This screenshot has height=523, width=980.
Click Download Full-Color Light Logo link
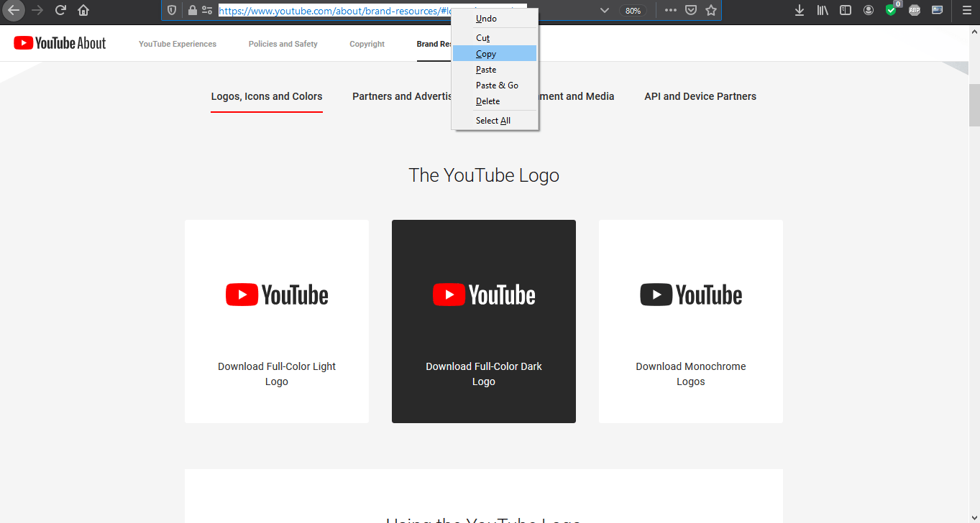(x=277, y=374)
